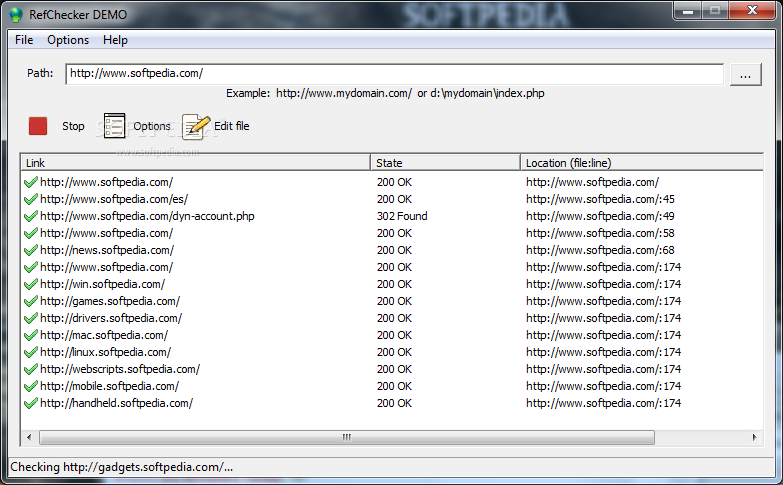Sort by the State column header
783x485 pixels.
(x=445, y=163)
